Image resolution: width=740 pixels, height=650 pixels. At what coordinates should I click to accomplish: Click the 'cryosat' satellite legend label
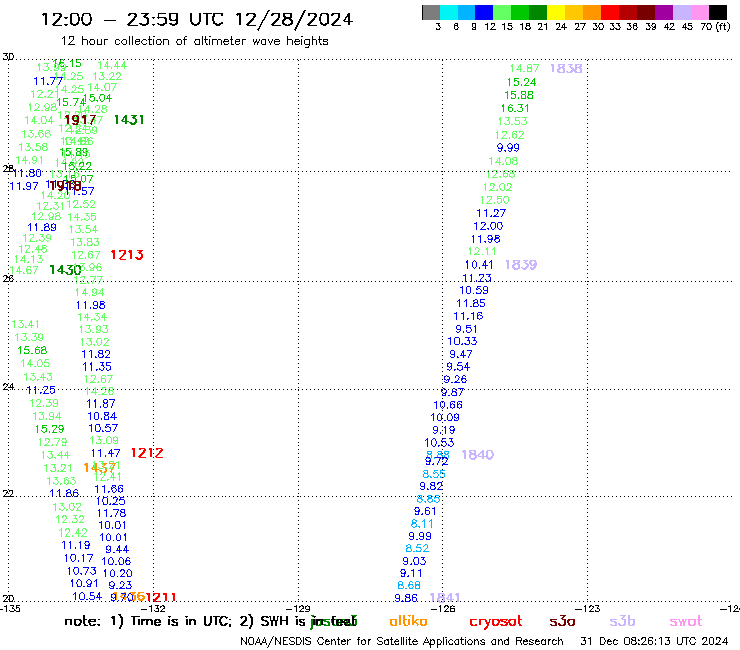coord(496,622)
